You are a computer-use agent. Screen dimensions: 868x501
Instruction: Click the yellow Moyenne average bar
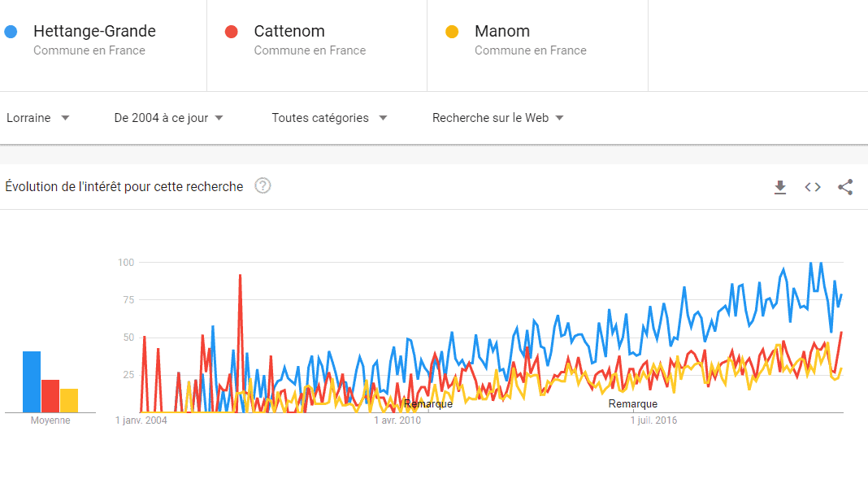click(x=69, y=400)
